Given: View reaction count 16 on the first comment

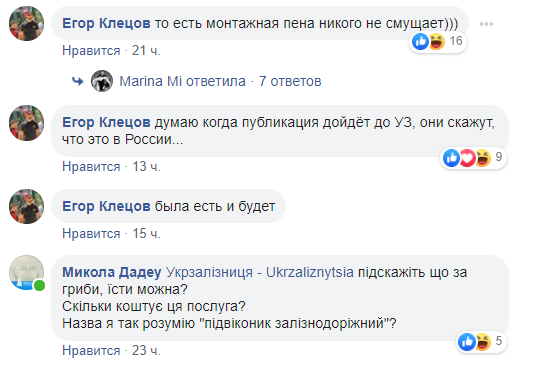Looking at the screenshot, I should coord(456,41).
